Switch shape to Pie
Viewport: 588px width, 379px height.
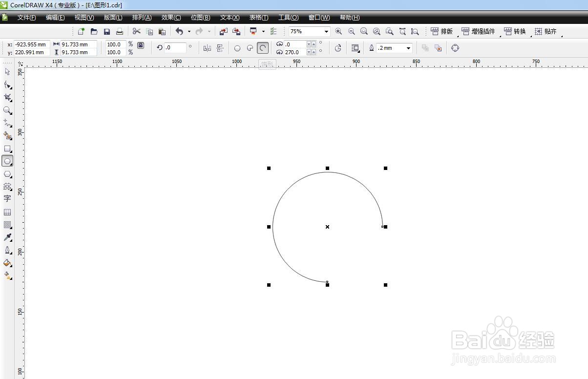[250, 48]
